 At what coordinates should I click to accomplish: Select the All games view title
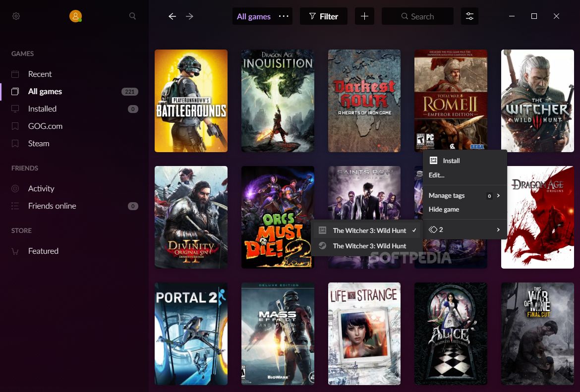[x=253, y=17]
